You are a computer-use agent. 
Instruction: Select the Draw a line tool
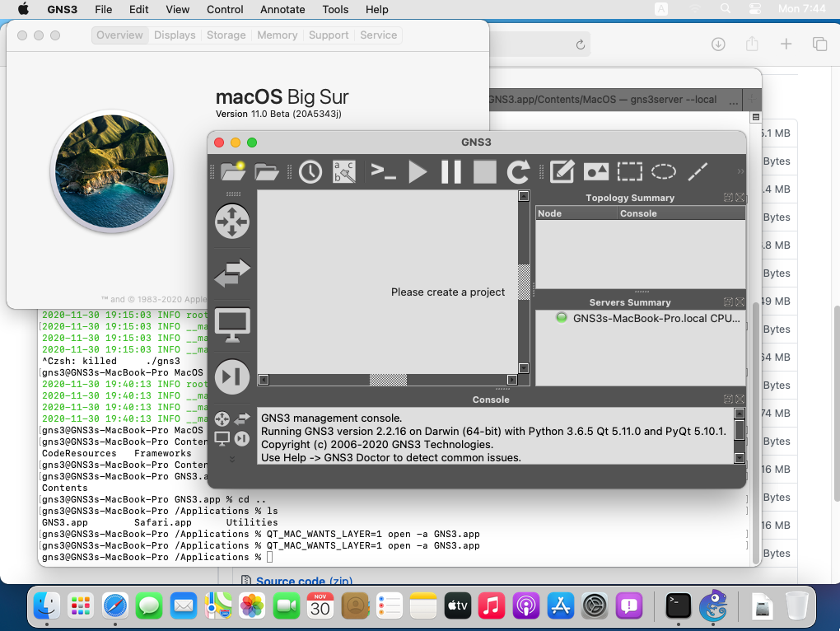point(698,171)
